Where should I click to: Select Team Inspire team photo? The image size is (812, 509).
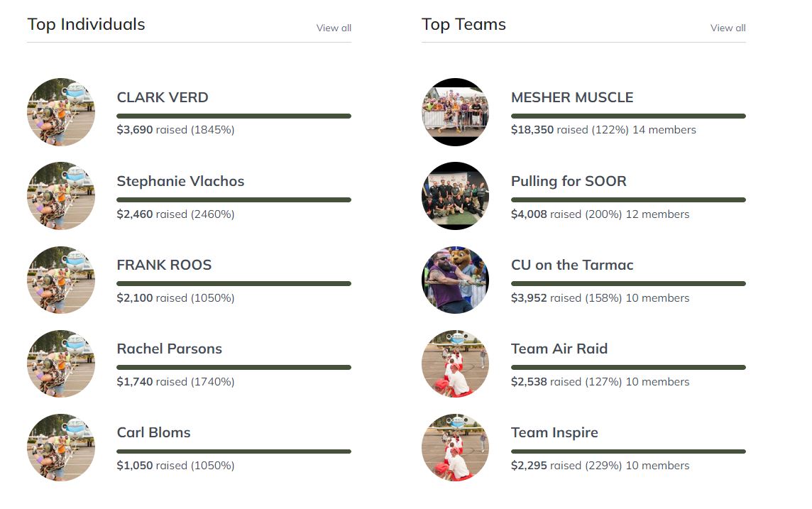point(455,447)
